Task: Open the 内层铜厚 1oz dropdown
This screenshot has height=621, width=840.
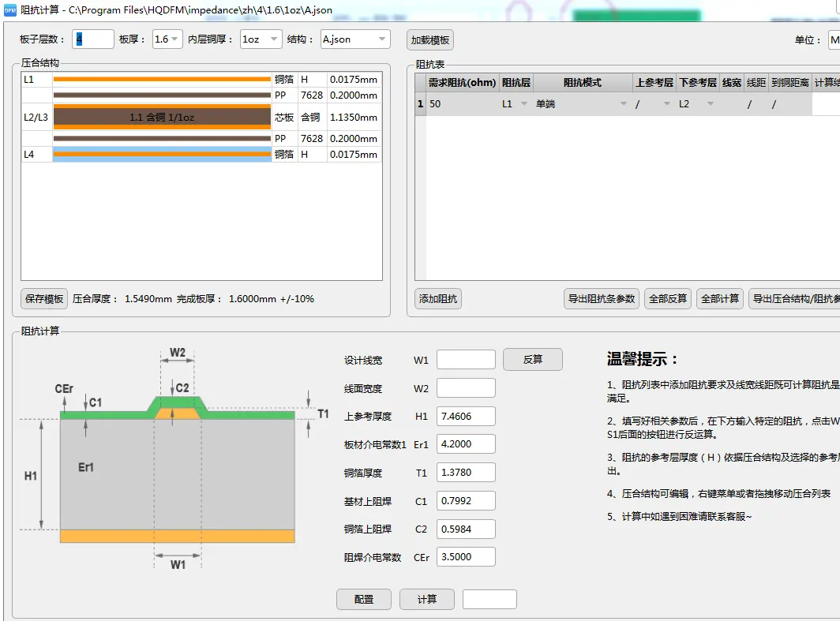Action: click(x=261, y=39)
